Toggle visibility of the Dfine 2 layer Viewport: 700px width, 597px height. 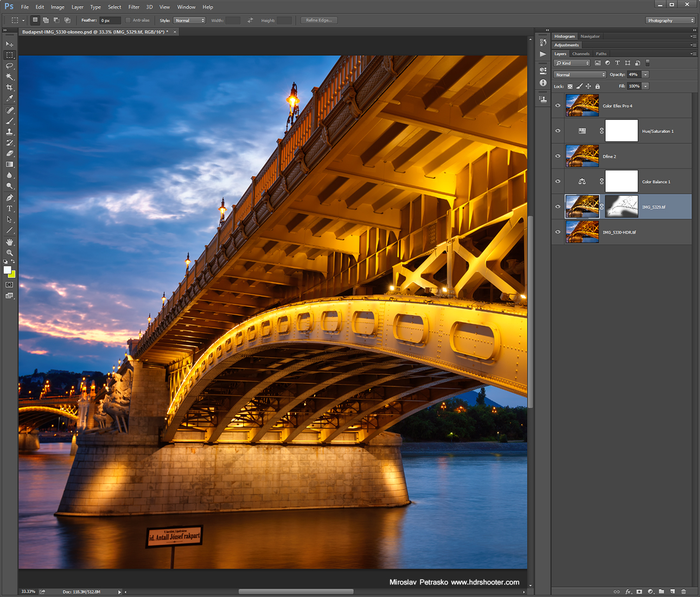coord(557,156)
